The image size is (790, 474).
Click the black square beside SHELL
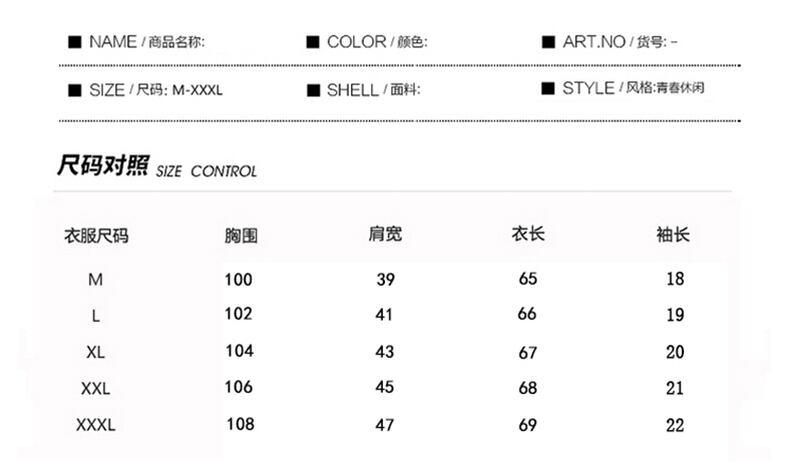click(x=312, y=90)
